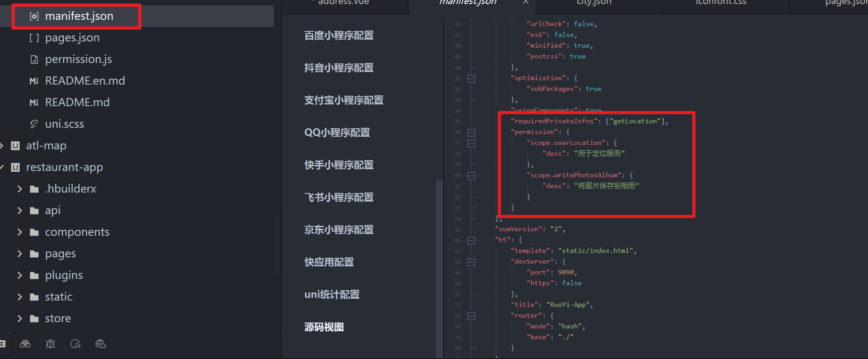
Task: Expand the .hbuilderx folder chevron
Action: tap(19, 189)
